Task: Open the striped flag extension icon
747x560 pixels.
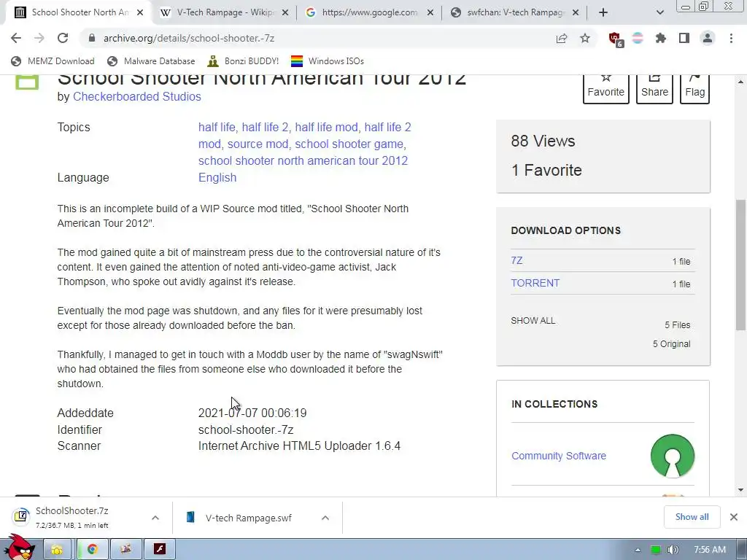Action: (638, 38)
